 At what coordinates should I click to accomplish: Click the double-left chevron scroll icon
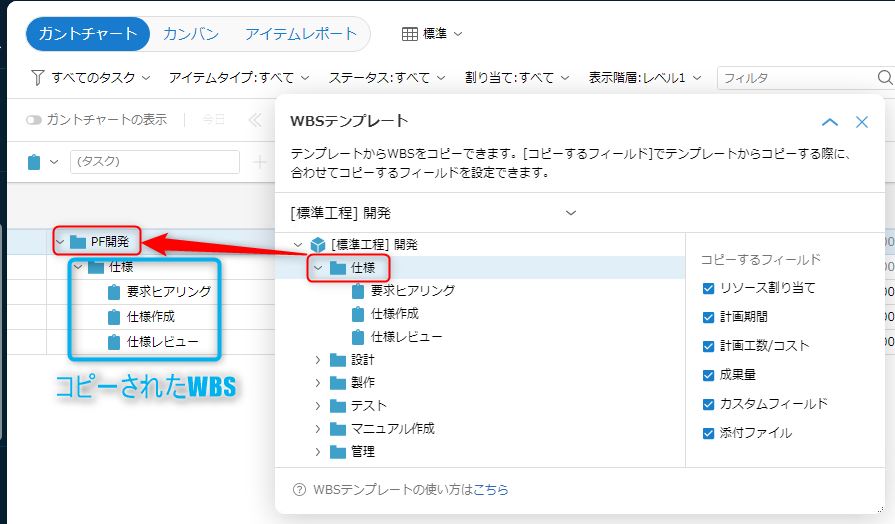[x=255, y=120]
